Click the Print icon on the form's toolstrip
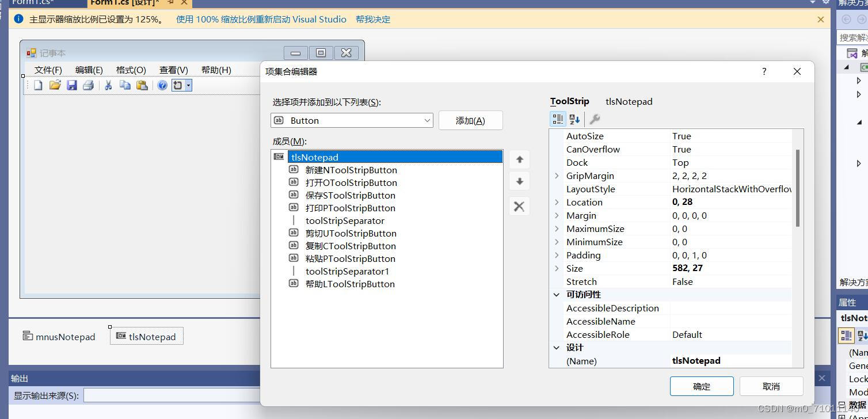The height and width of the screenshot is (419, 868). (x=87, y=85)
